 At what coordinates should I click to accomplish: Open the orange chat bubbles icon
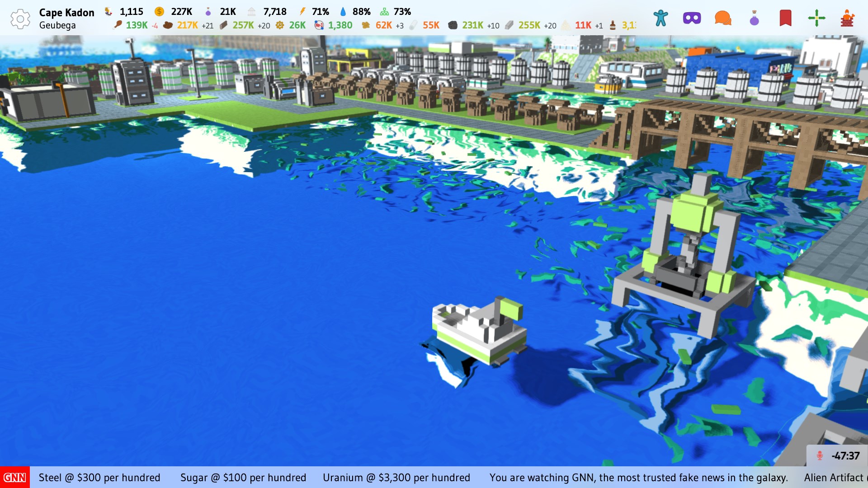tap(723, 19)
